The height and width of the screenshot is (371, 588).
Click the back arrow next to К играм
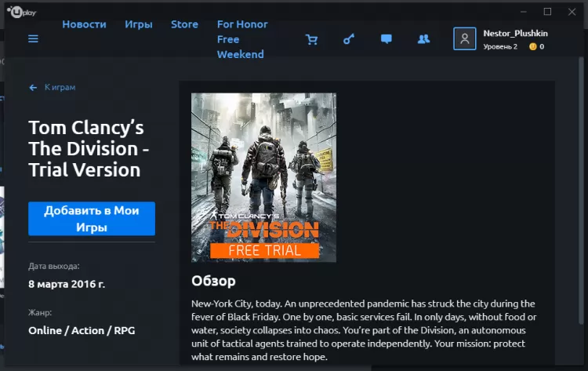[x=33, y=87]
